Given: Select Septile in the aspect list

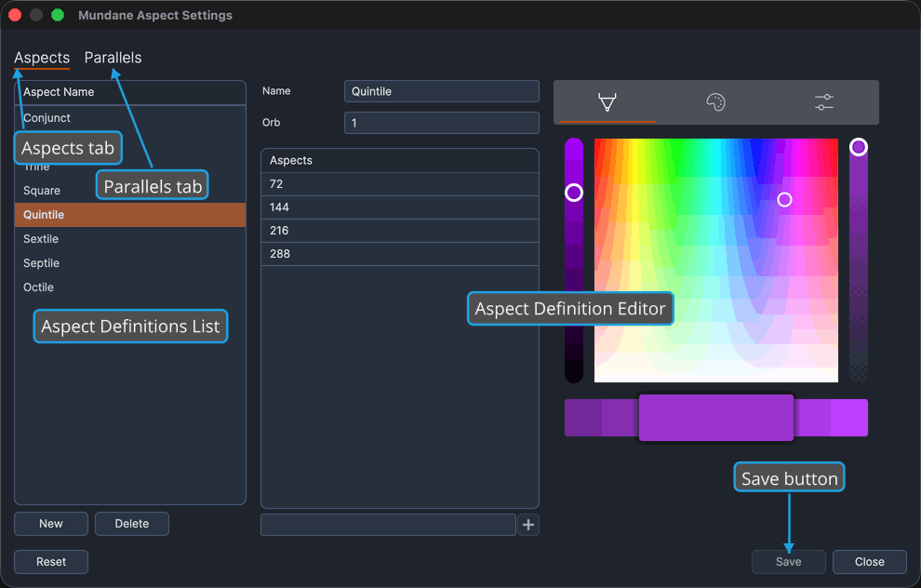Looking at the screenshot, I should tap(130, 262).
